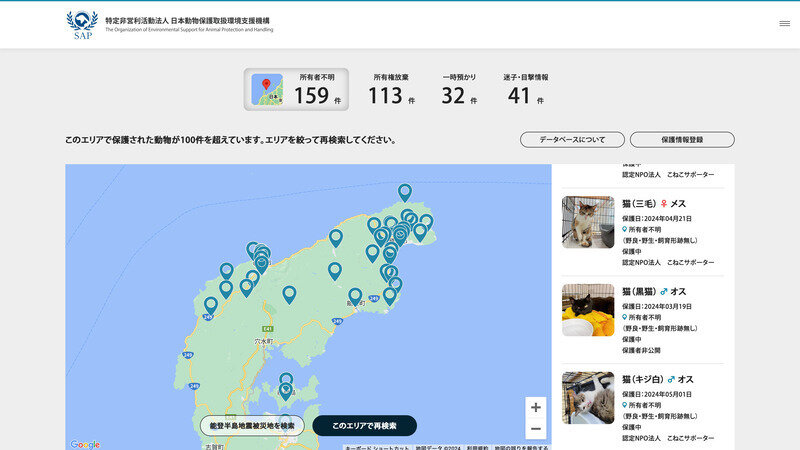The width and height of the screenshot is (800, 450).
Task: Click the 猫(黒猫) オス listing title
Action: click(654, 291)
